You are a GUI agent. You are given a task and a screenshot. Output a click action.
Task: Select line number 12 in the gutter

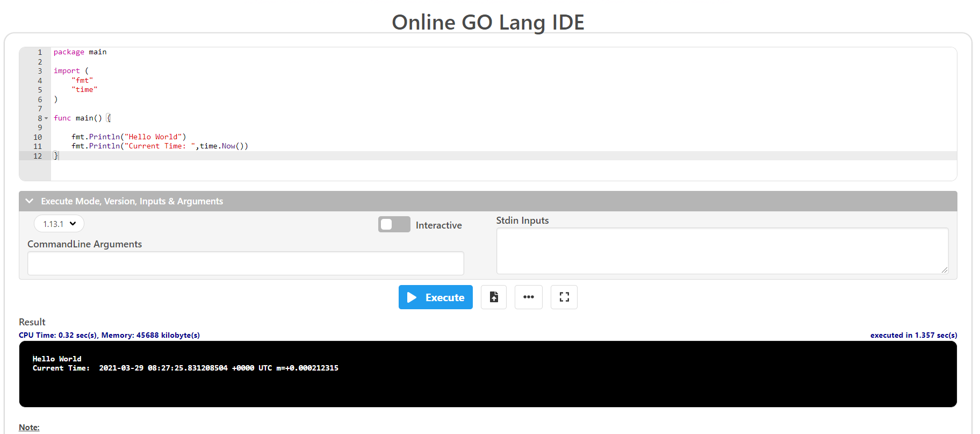point(38,156)
